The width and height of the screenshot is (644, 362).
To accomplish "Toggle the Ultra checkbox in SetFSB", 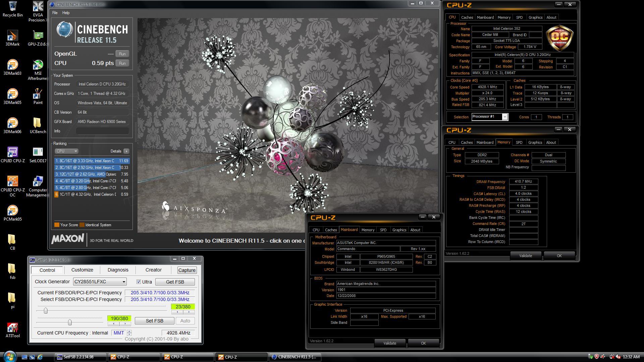I will 139,282.
